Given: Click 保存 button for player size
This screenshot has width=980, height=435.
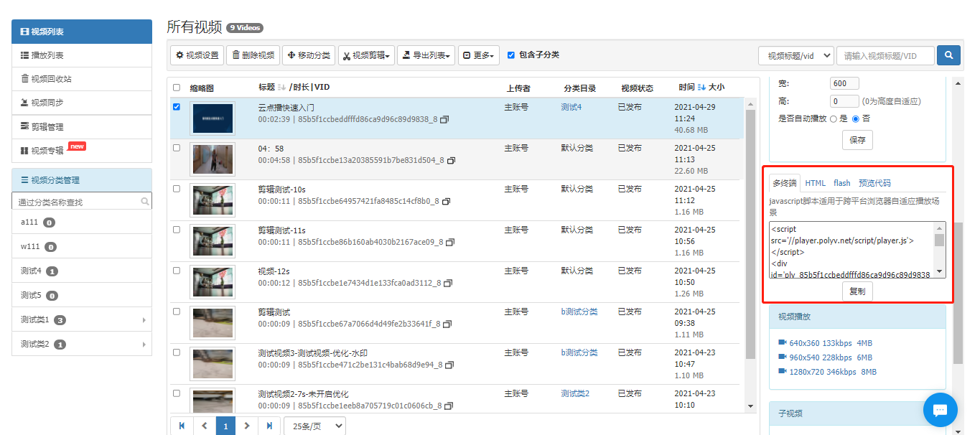Looking at the screenshot, I should point(857,140).
